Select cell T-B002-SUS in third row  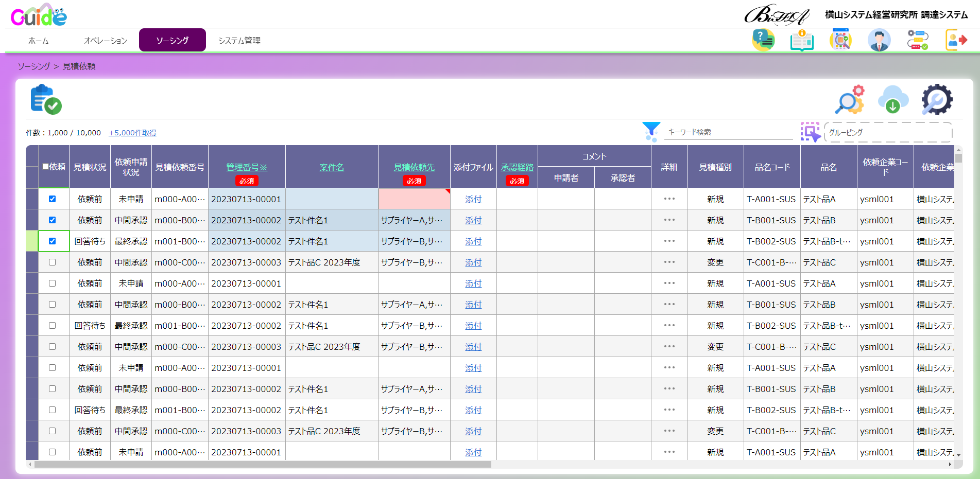click(x=772, y=241)
